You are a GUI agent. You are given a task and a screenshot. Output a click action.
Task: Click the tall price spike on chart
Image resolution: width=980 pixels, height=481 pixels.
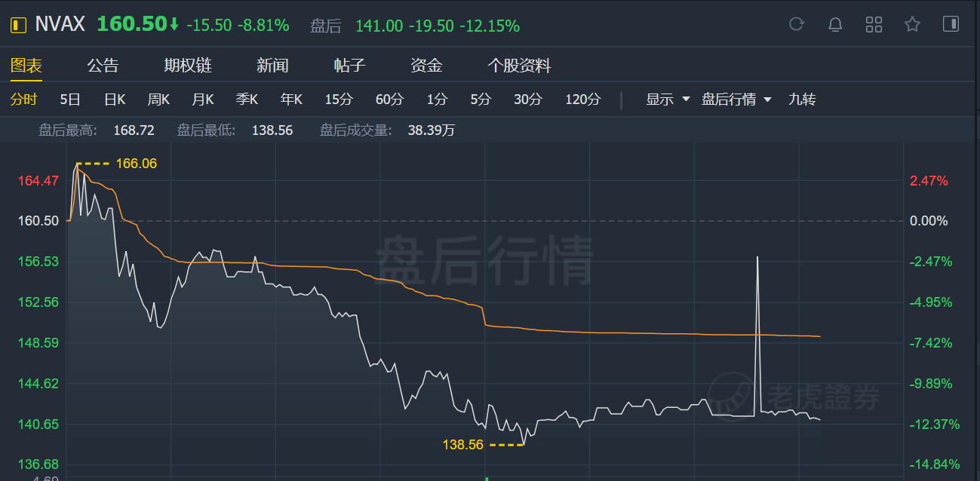pyautogui.click(x=757, y=335)
